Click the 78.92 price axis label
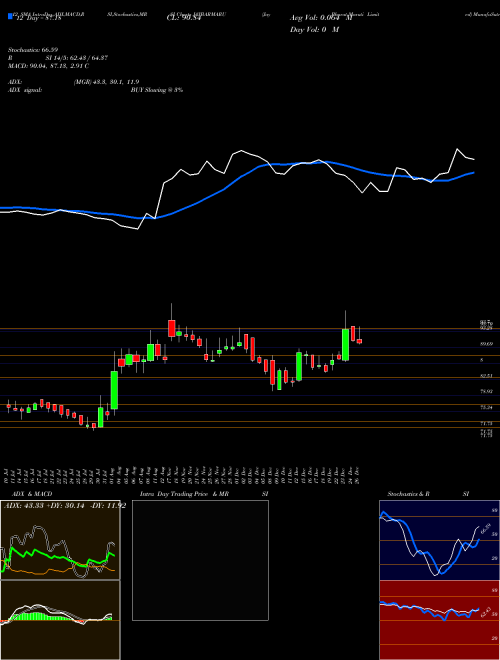This screenshot has height=660, width=500. point(487,391)
